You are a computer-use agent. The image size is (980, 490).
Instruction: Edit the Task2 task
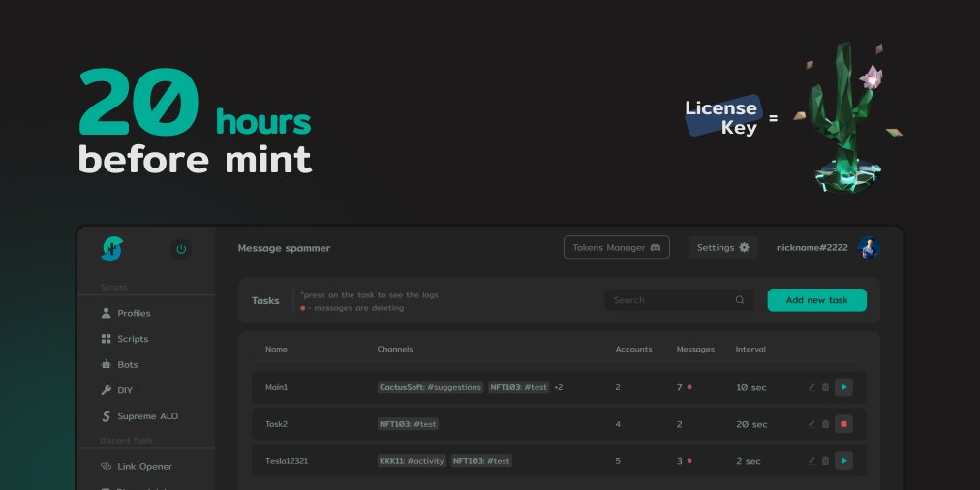tap(812, 424)
